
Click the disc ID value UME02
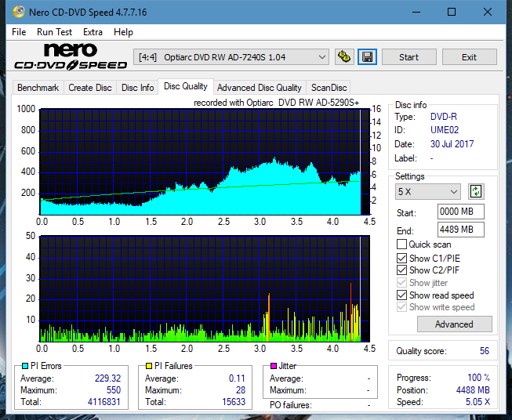[x=445, y=130]
